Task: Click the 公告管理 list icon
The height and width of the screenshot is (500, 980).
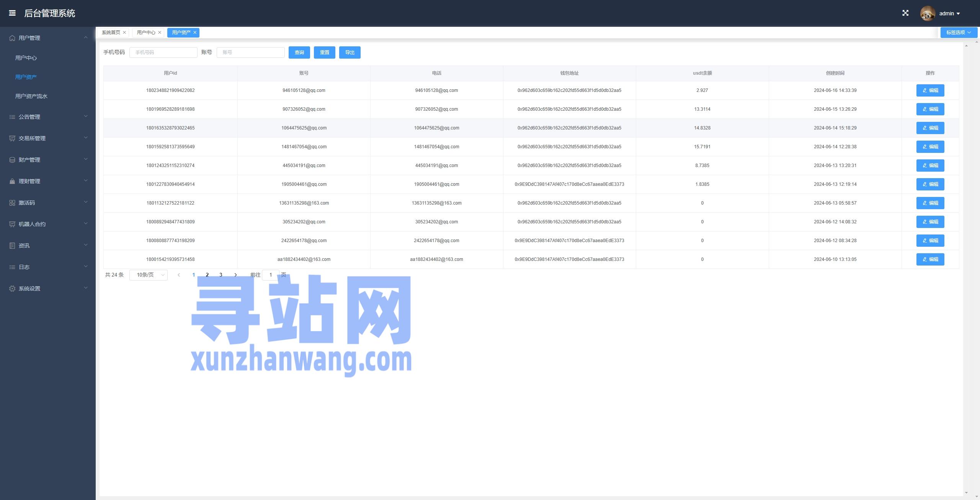Action: click(x=12, y=117)
